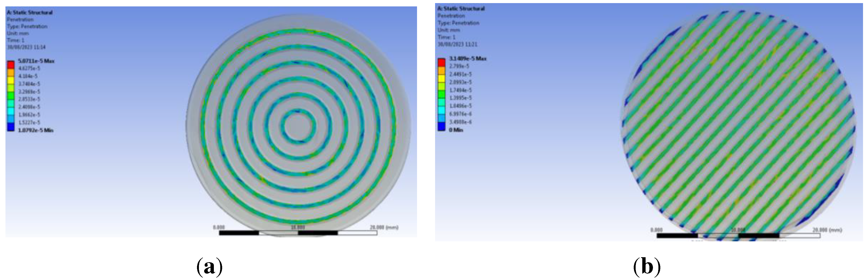Click right 'A: Static Structural' title
Viewport: 868px width, 280px height.
[x=461, y=8]
